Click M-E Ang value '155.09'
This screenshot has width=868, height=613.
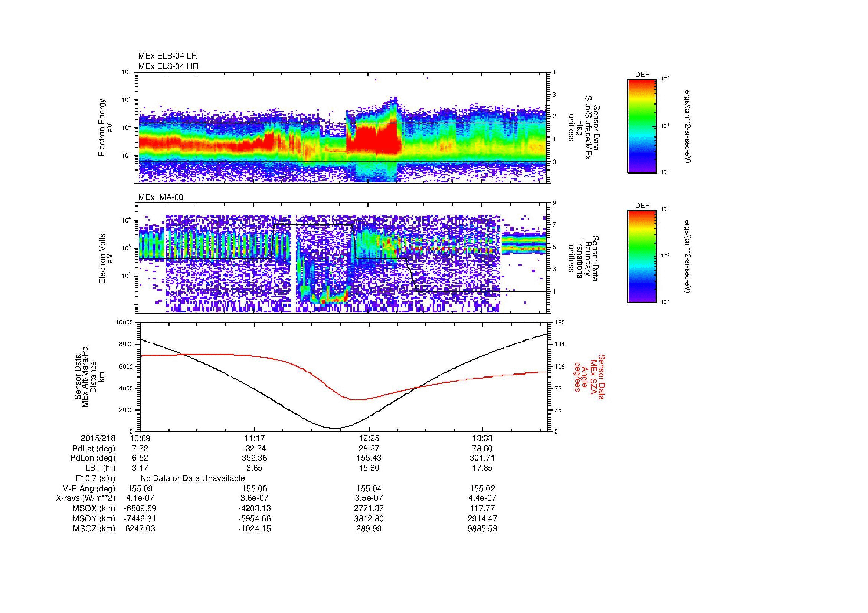pos(140,489)
